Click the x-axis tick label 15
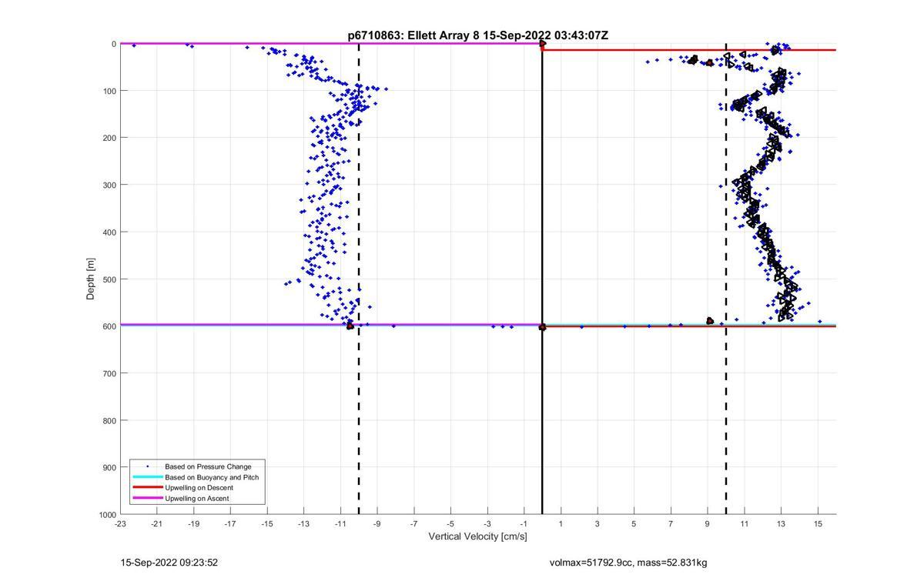This screenshot has width=924, height=578. (x=818, y=524)
